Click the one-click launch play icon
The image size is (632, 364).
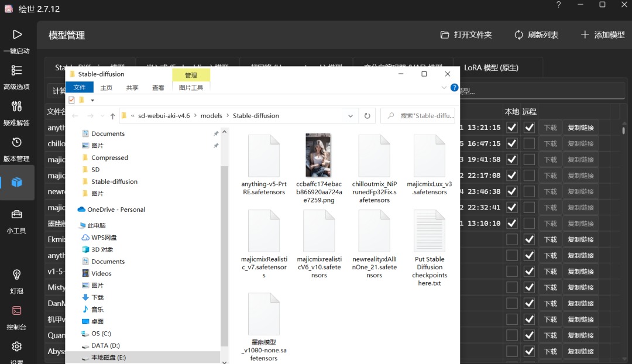17,35
